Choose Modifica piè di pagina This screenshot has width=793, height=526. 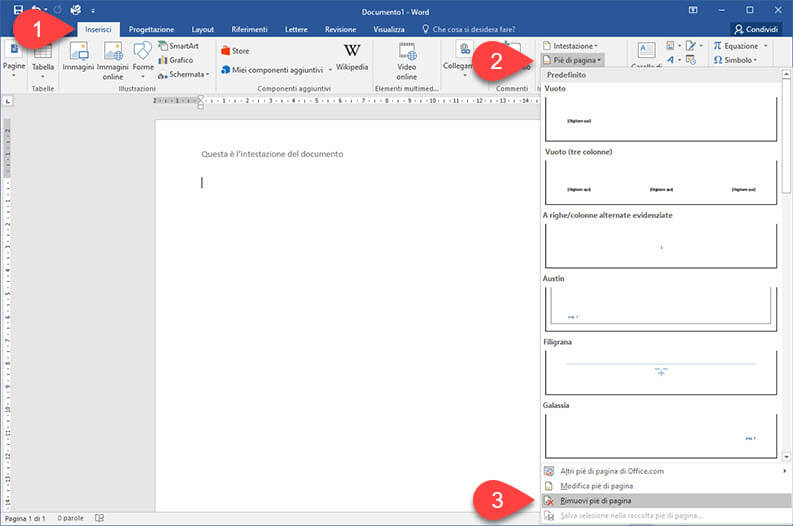(x=595, y=485)
